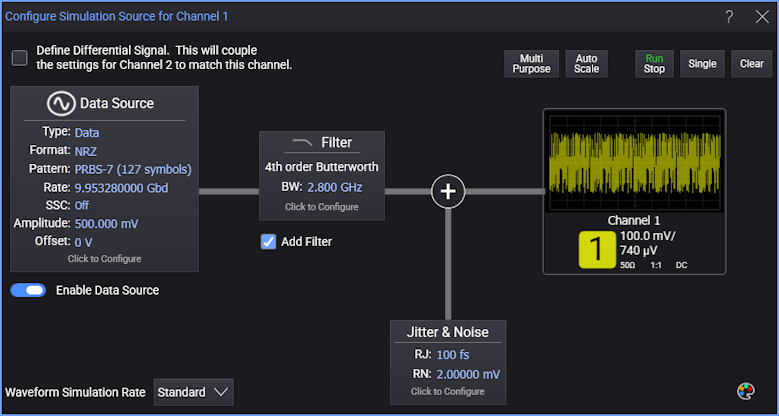Click the PRBS-7 pattern value
The width and height of the screenshot is (779, 416).
(x=133, y=169)
